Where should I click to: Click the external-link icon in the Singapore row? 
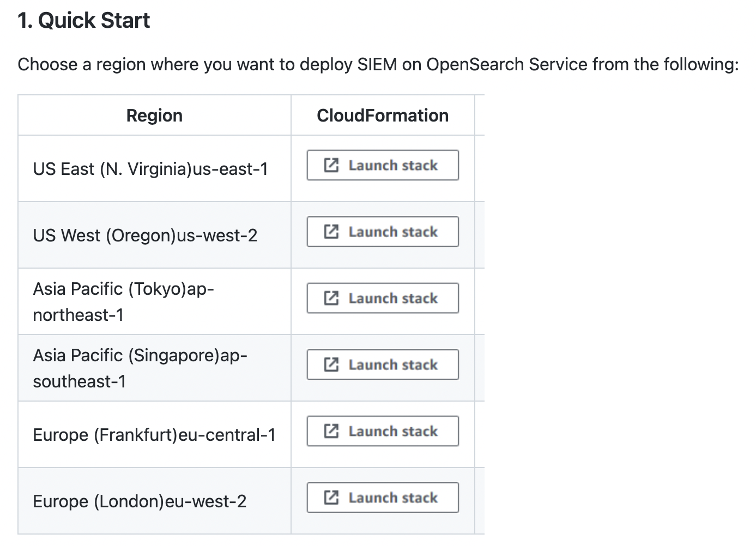coord(331,365)
